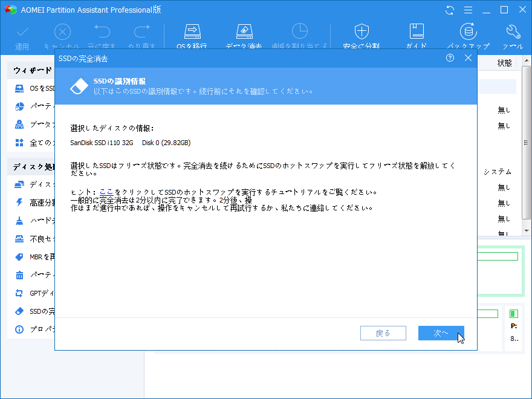Click the Disk 0 (29.82GB) text
The height and width of the screenshot is (399, 532).
166,143
